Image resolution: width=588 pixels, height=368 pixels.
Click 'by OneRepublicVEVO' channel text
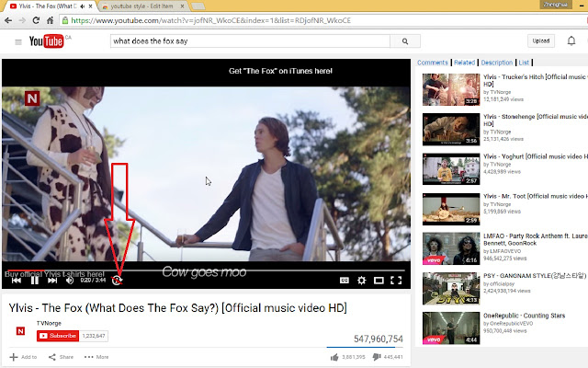[508, 323]
